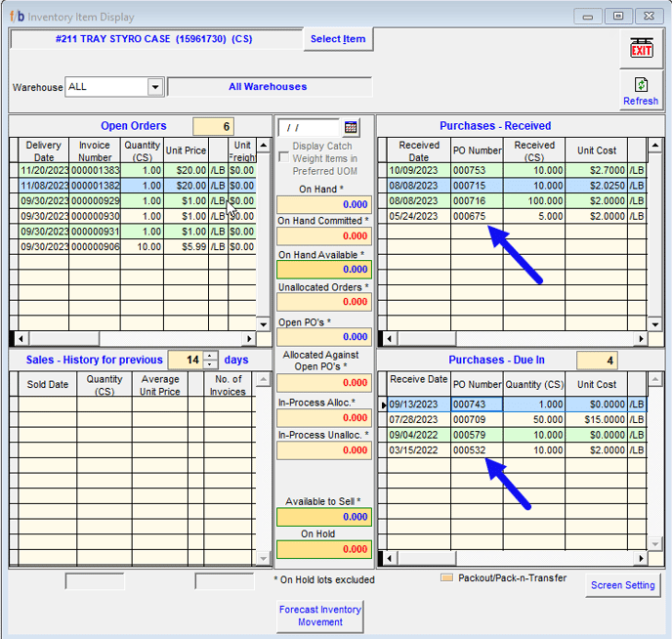Click right arrow of Purchases Due In horizontal scrollbar

coord(641,559)
